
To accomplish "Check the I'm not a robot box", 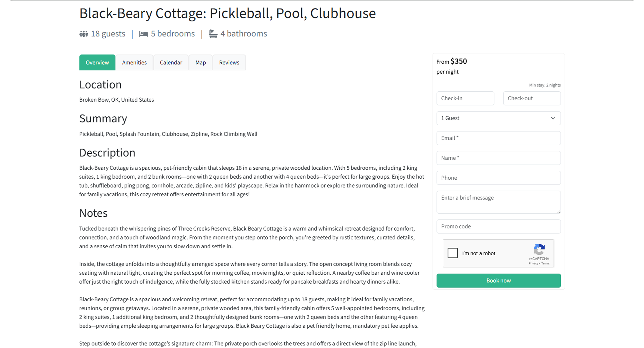I will tap(453, 253).
